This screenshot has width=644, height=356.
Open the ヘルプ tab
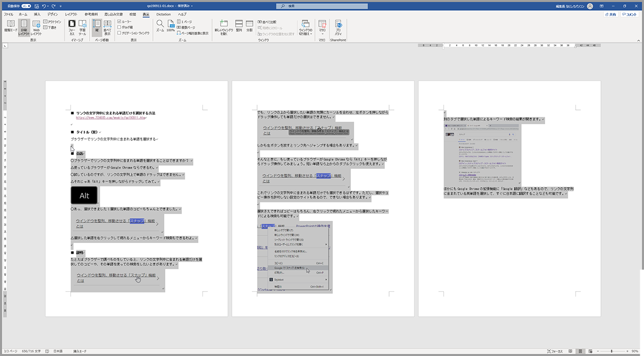pos(182,14)
